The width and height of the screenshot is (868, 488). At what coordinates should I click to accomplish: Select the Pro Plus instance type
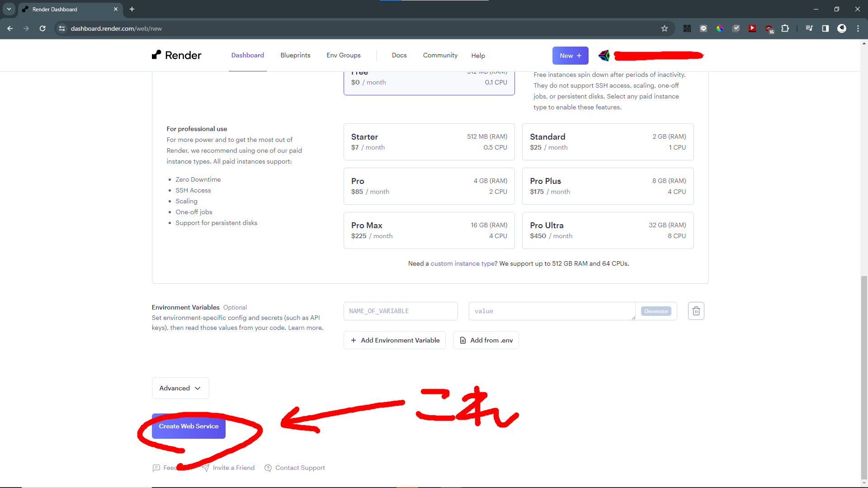point(607,186)
